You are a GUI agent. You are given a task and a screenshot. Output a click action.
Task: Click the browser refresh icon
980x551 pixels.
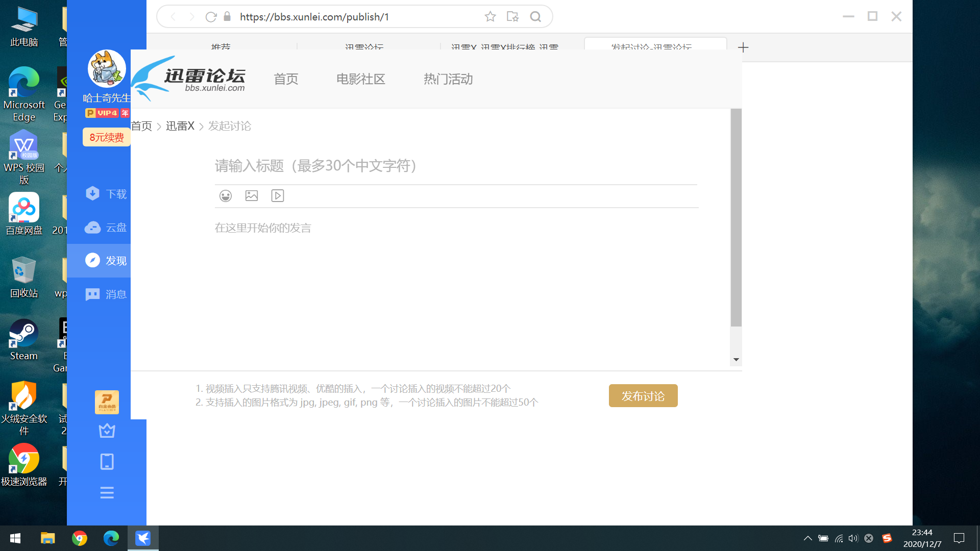[x=211, y=17]
